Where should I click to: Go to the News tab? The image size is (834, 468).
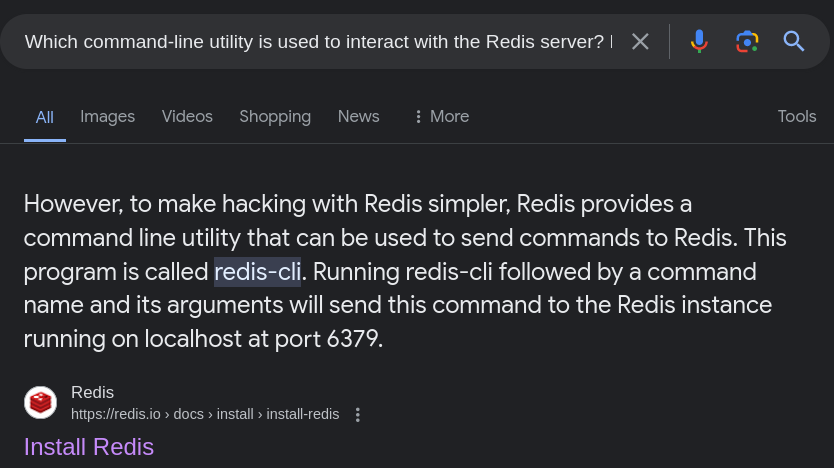click(358, 116)
